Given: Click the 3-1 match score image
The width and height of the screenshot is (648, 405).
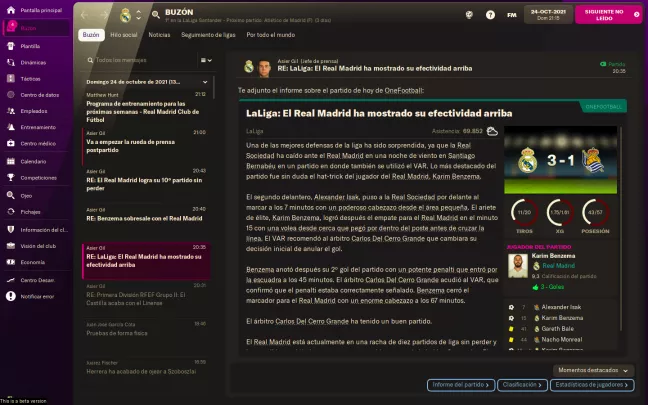Looking at the screenshot, I should click(560, 160).
